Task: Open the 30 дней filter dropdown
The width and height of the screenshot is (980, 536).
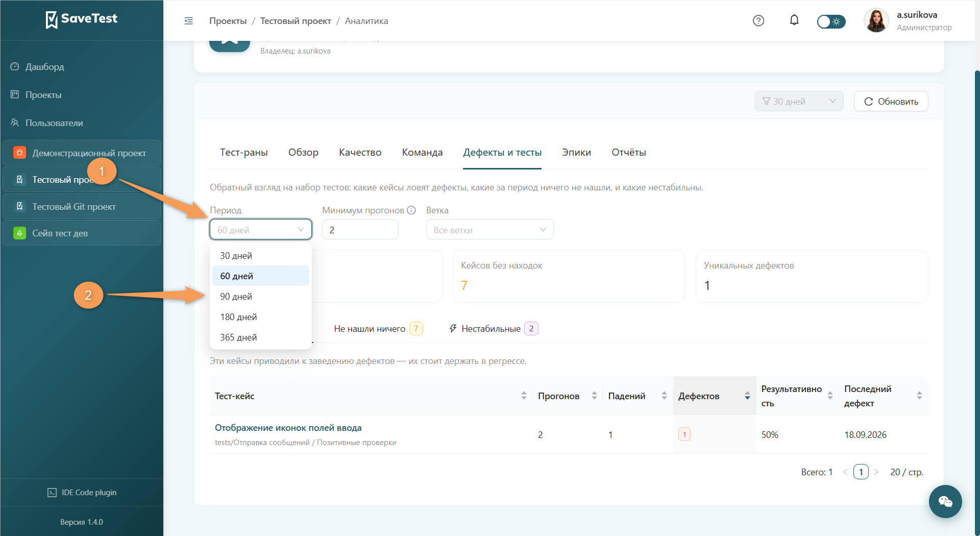Action: pyautogui.click(x=799, y=101)
